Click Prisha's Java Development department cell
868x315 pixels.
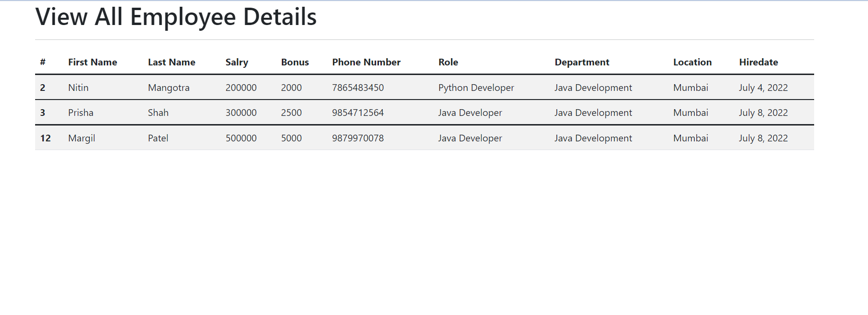593,113
